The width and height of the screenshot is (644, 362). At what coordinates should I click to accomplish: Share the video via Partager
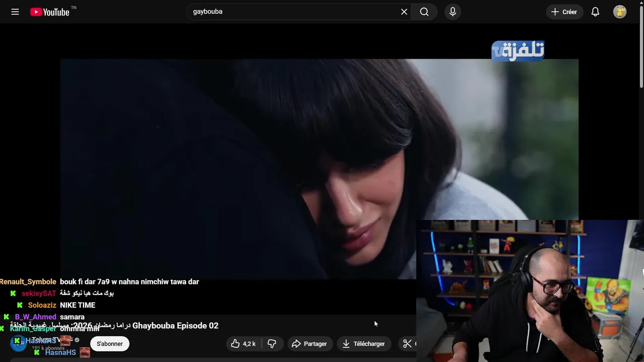pyautogui.click(x=310, y=344)
